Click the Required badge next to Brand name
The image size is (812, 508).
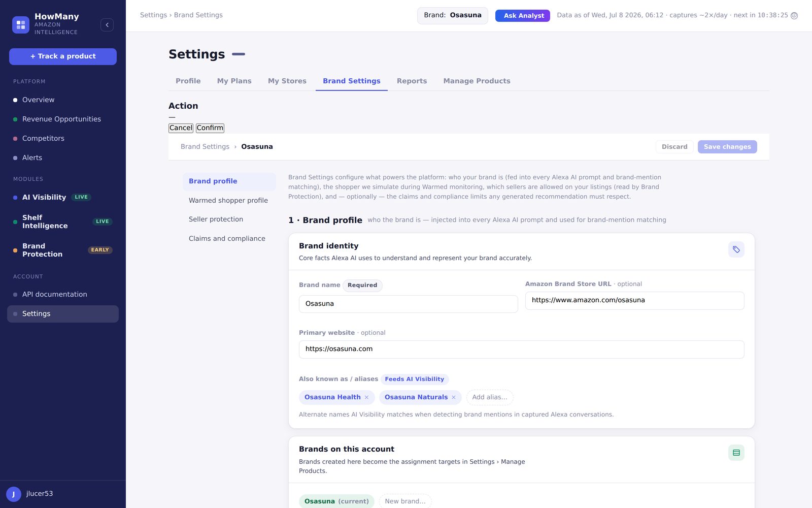point(362,285)
